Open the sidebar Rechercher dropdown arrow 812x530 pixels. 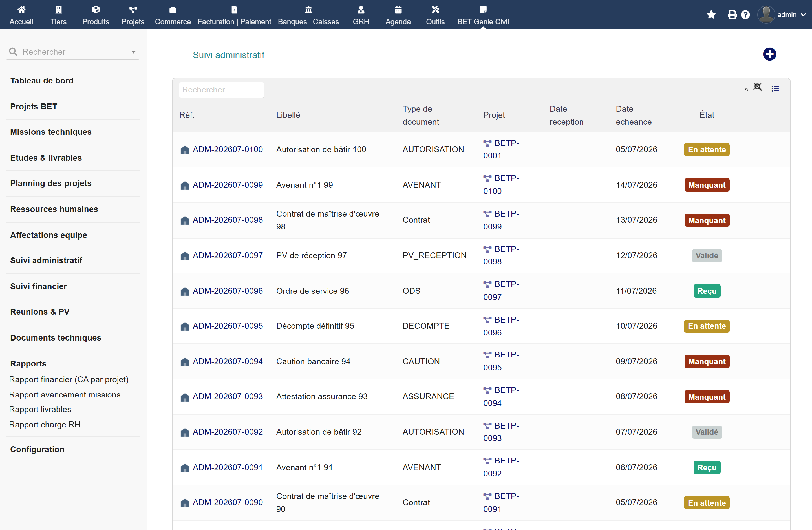(133, 52)
